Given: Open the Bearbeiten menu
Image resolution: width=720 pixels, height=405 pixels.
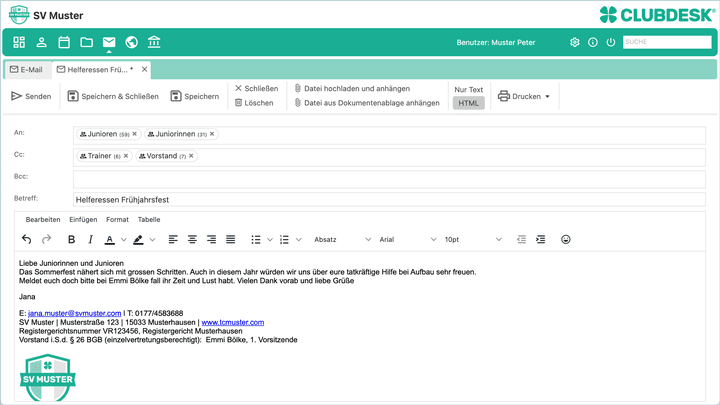Looking at the screenshot, I should click(x=43, y=219).
